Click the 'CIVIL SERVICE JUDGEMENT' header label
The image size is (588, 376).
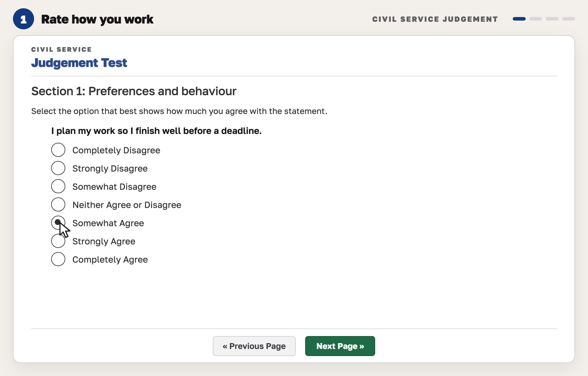435,19
